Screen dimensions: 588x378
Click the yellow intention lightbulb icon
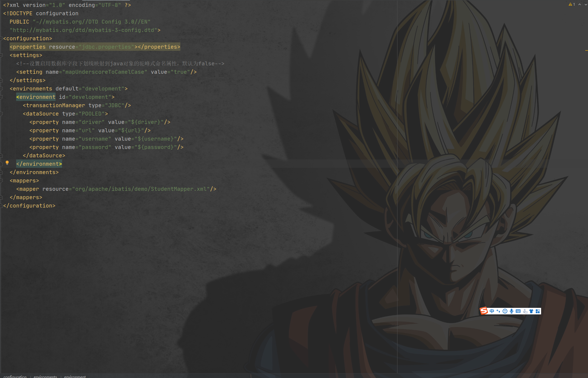click(x=7, y=163)
